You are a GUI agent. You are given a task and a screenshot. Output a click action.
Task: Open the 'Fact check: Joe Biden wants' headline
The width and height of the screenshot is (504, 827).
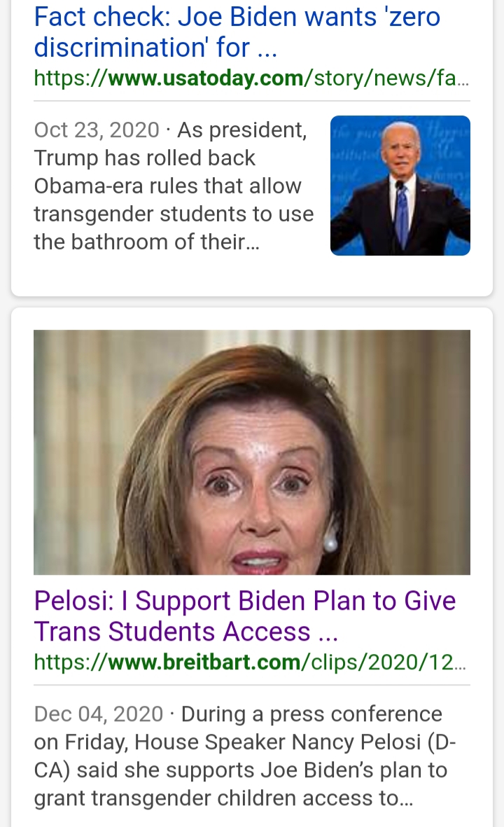coord(237,32)
